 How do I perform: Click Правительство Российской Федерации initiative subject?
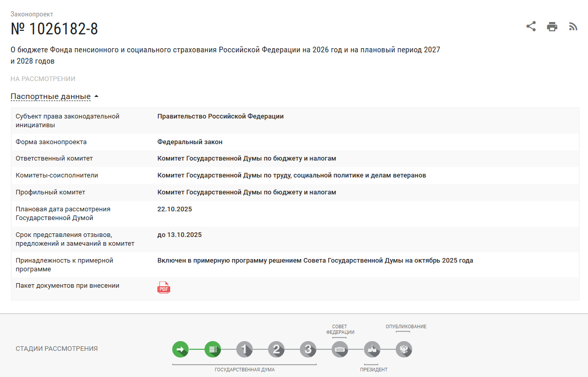point(220,116)
